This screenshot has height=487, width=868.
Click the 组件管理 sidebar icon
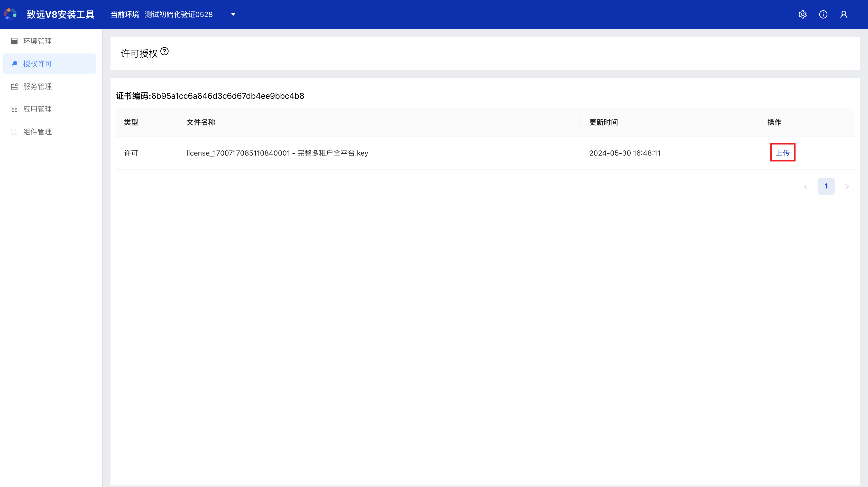click(14, 132)
